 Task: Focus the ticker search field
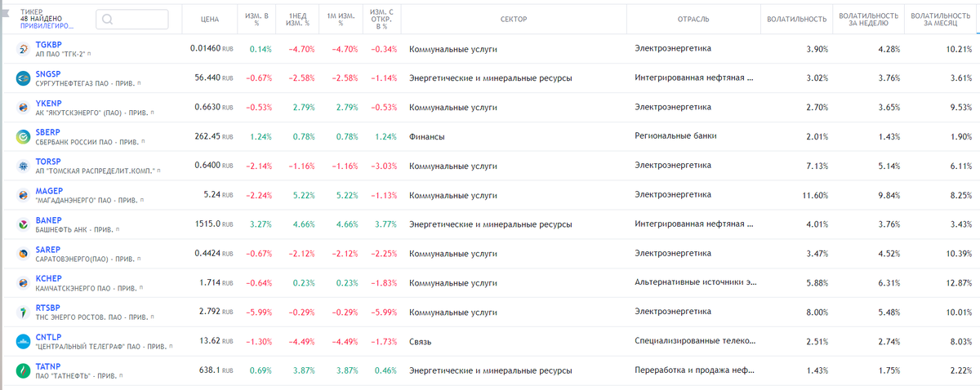(x=132, y=19)
